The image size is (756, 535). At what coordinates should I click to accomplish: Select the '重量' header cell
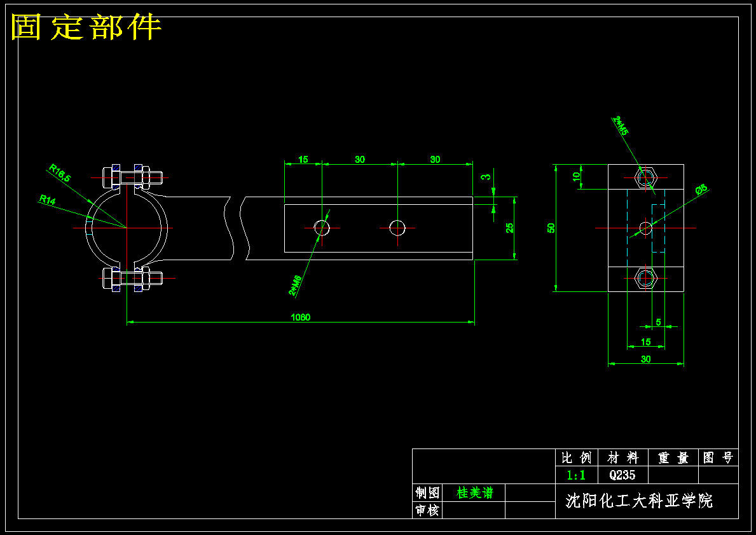pyautogui.click(x=673, y=458)
